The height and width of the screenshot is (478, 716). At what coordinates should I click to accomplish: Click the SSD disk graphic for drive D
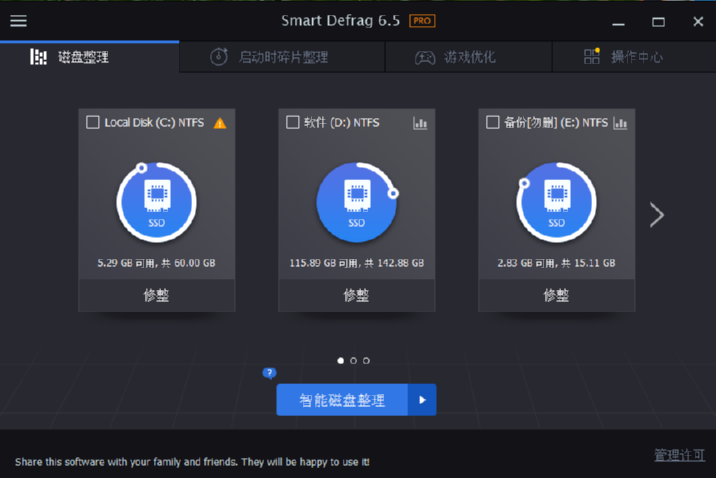357,202
